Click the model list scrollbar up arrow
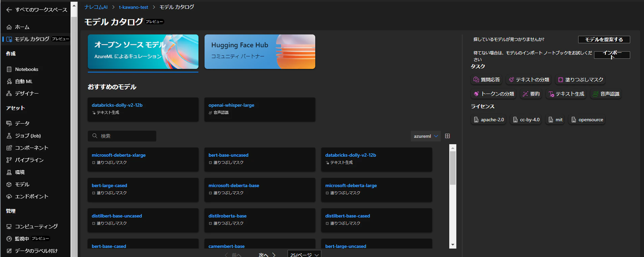Image resolution: width=644 pixels, height=257 pixels. point(453,148)
